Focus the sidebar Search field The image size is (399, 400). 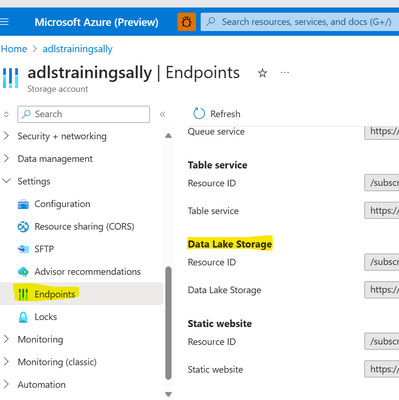point(84,114)
